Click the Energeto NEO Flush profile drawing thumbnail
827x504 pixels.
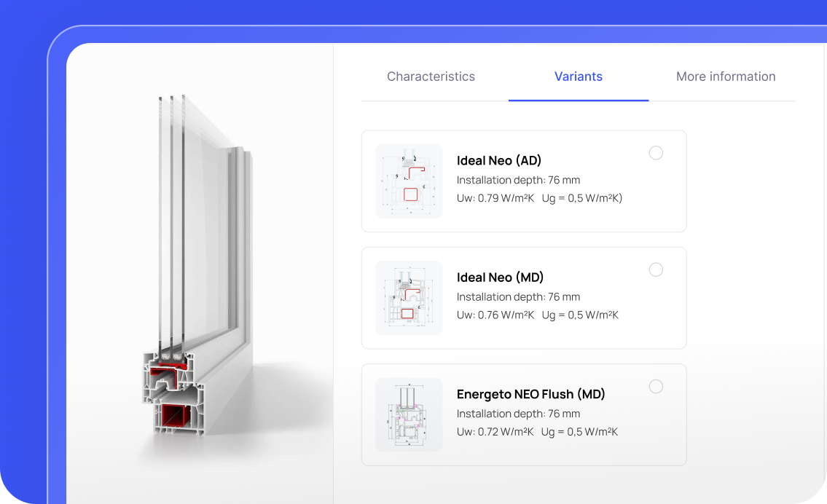coord(409,414)
